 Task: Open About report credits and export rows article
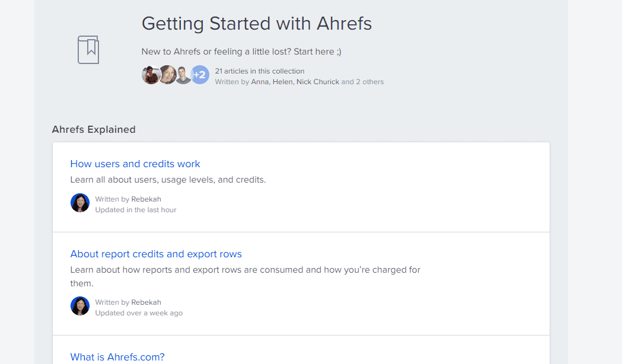pos(156,254)
